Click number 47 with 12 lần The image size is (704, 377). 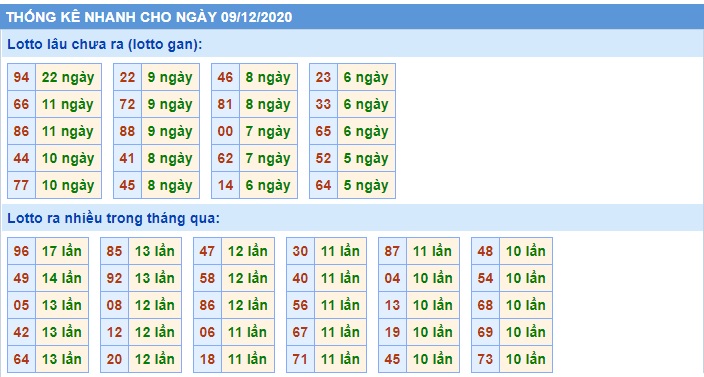(x=207, y=251)
